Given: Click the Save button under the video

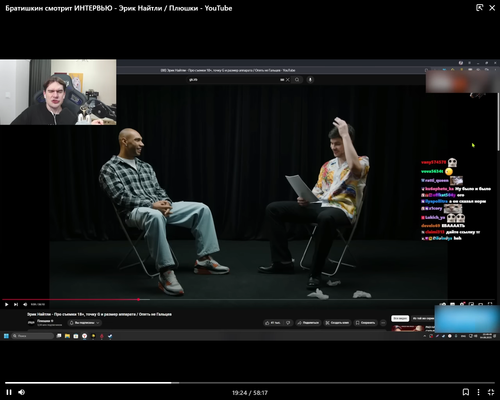Looking at the screenshot, I should pyautogui.click(x=365, y=323).
